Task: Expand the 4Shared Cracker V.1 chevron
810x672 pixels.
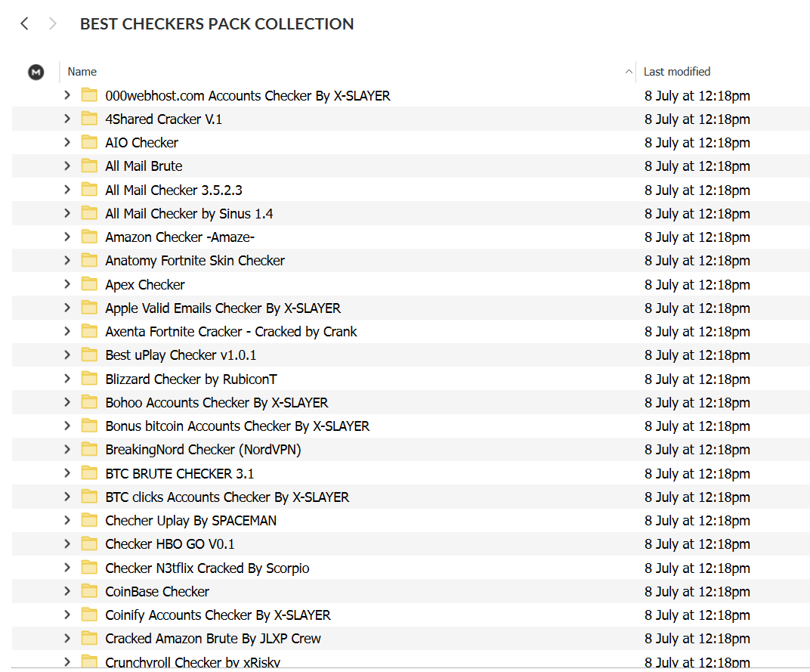Action: click(x=67, y=119)
